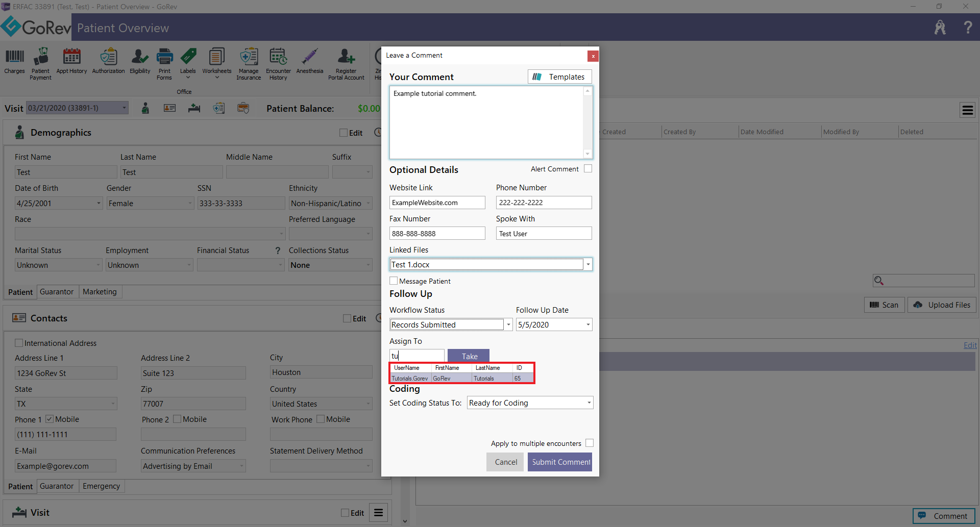Open the Gender dropdown
This screenshot has width=980, height=527.
(x=190, y=203)
